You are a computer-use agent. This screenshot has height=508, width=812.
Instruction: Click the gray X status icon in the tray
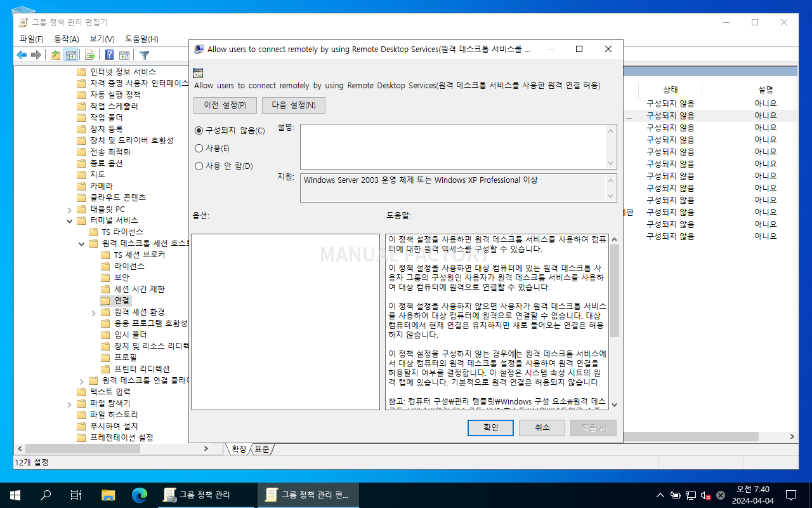[x=721, y=495]
